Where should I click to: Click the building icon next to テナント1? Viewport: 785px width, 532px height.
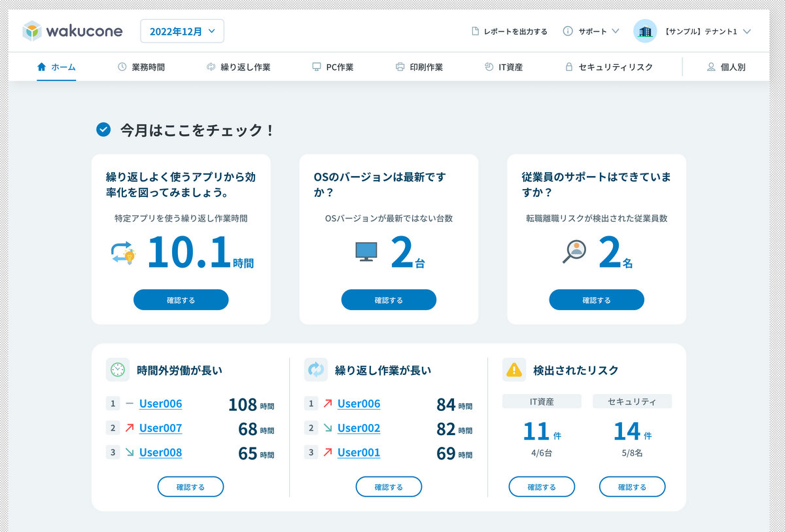(x=644, y=31)
